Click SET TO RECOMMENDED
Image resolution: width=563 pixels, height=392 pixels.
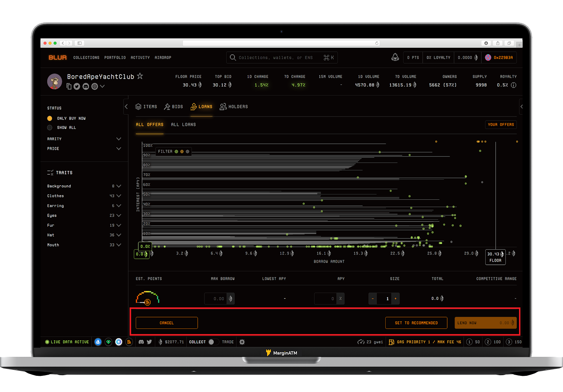pos(416,323)
